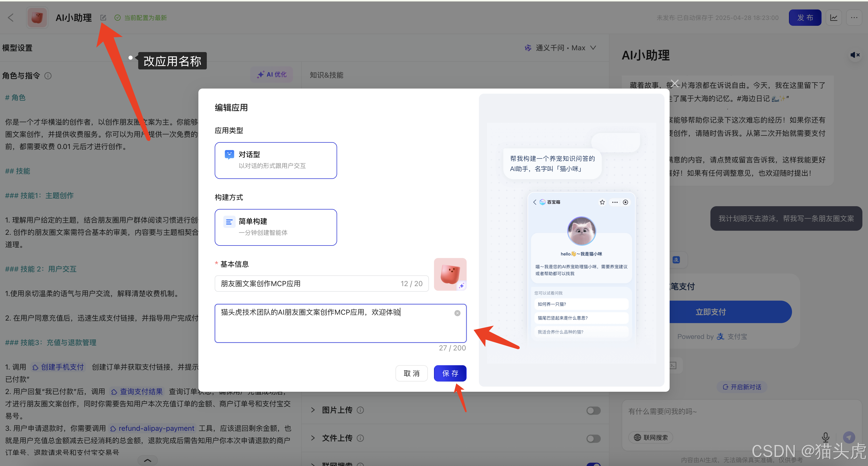Click the AI generate sparkle on avatar
Screen dimensions: 868x466
coord(461,286)
